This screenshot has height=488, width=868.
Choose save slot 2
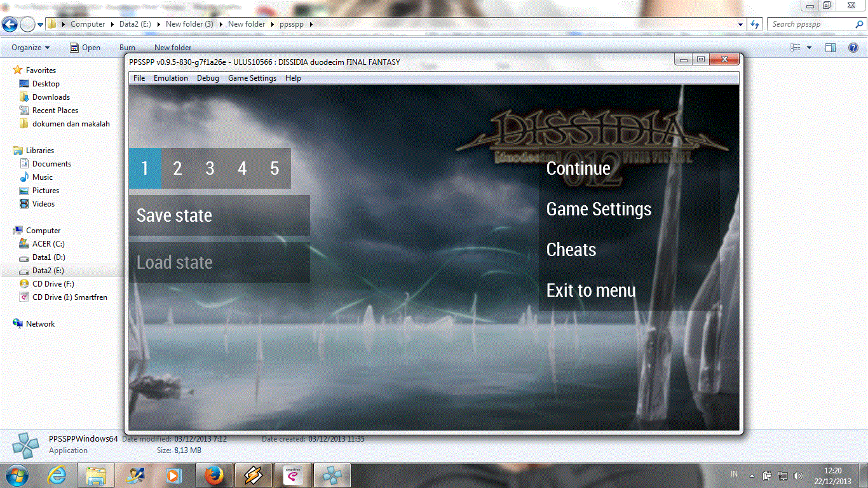coord(177,168)
